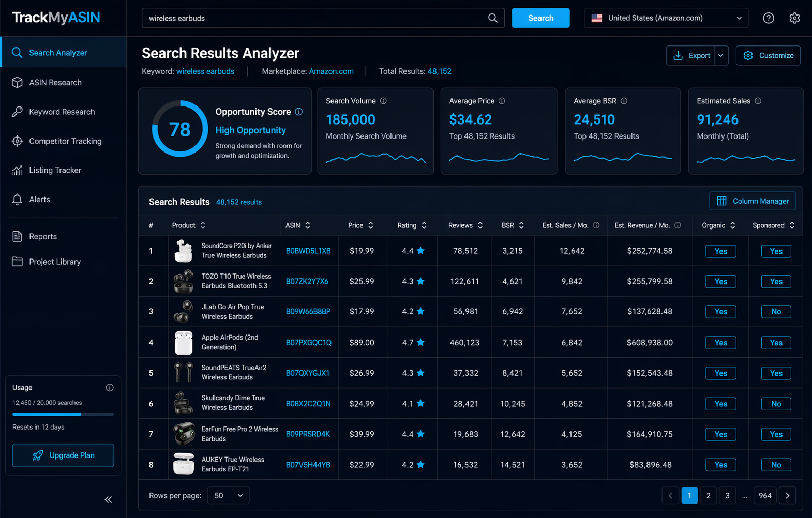Click the blue Search button
The width and height of the screenshot is (812, 518).
pos(540,18)
